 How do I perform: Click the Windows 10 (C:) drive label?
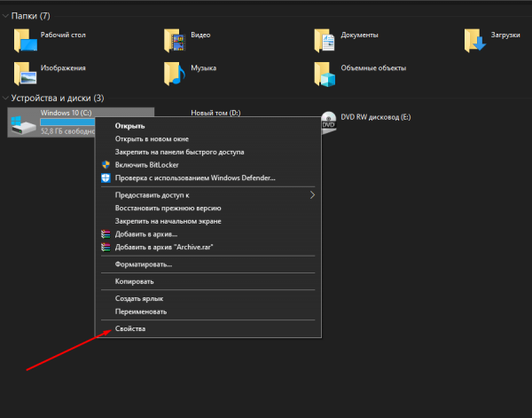66,113
